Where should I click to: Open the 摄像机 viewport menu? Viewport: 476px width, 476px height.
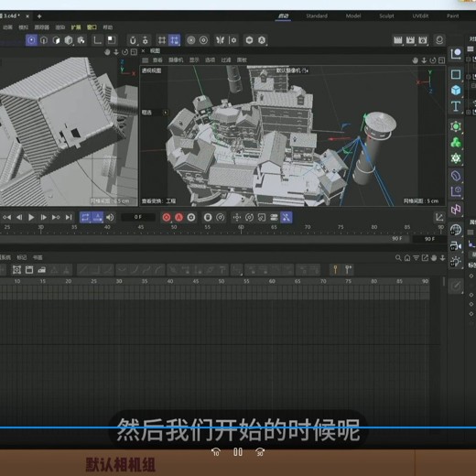pyautogui.click(x=176, y=60)
